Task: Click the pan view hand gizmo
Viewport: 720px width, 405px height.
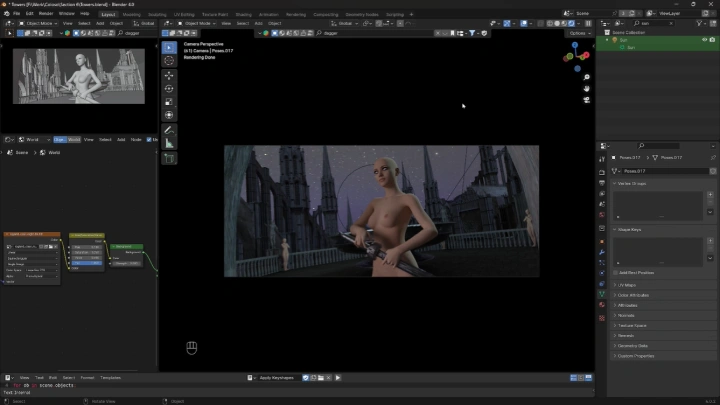Action: [x=586, y=88]
